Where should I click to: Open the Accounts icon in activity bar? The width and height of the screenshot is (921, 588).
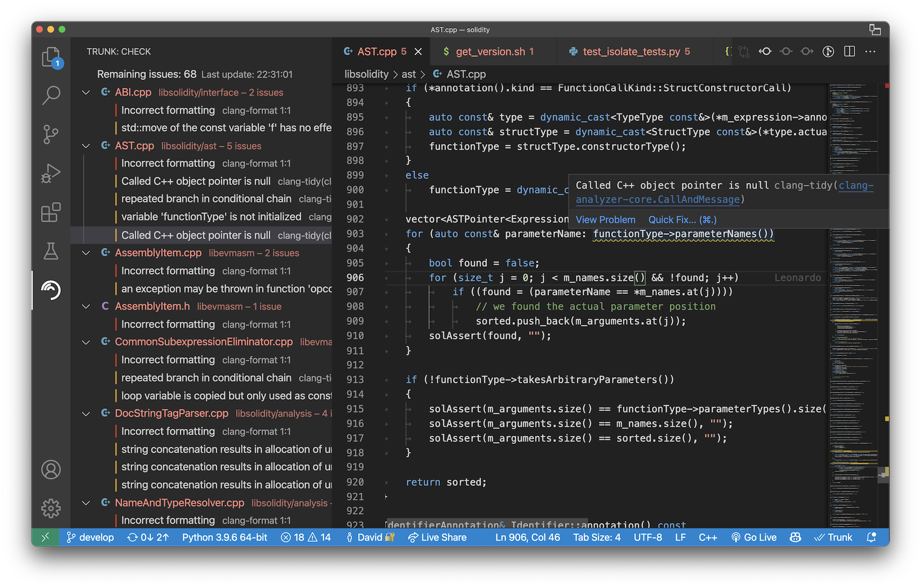point(51,469)
